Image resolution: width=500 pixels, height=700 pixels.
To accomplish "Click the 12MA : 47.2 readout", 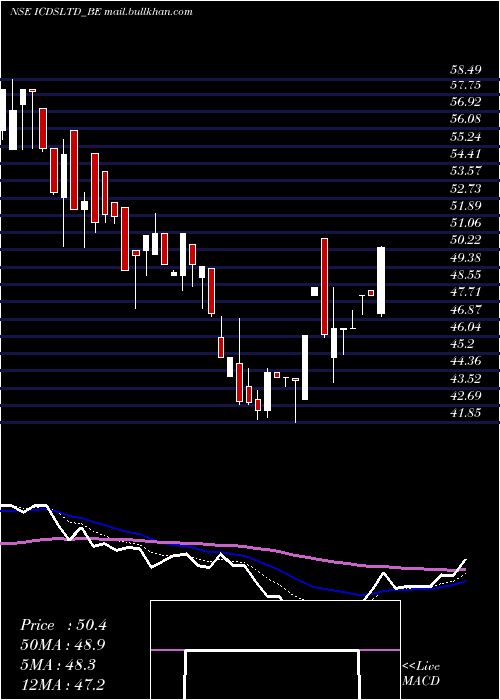I will pos(63,685).
